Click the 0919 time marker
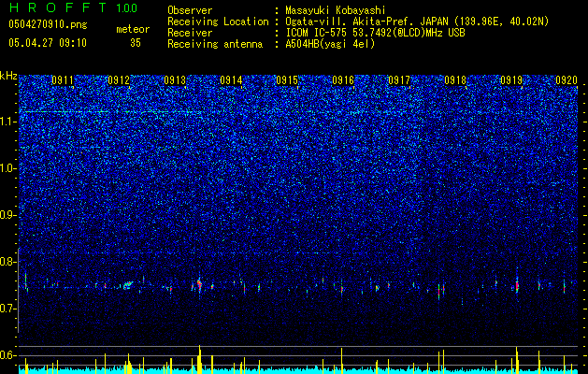The image size is (588, 374). pos(511,80)
